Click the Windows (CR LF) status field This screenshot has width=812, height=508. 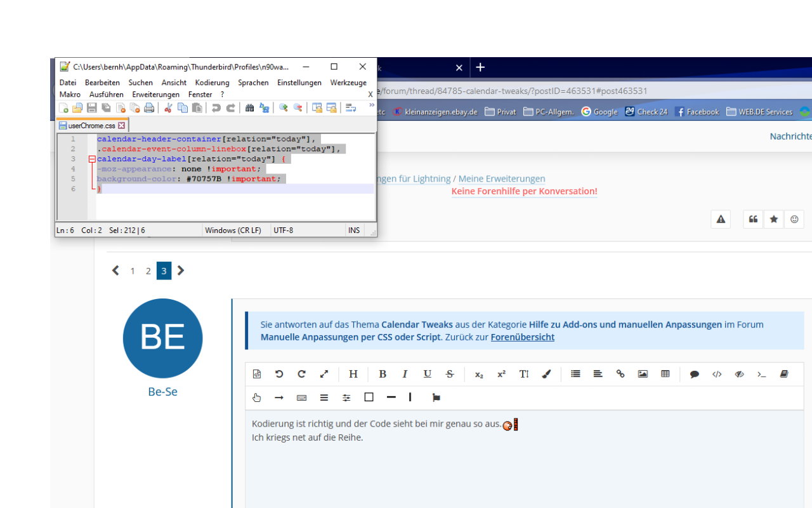pos(233,231)
